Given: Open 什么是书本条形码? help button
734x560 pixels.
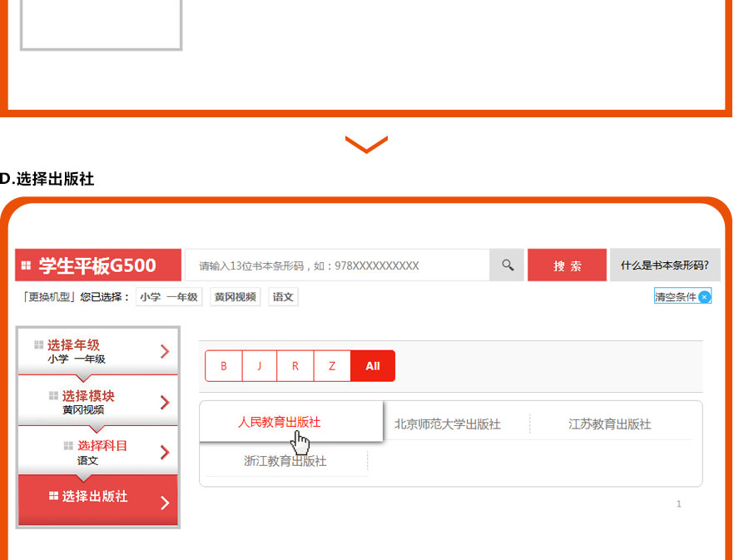Looking at the screenshot, I should click(665, 265).
